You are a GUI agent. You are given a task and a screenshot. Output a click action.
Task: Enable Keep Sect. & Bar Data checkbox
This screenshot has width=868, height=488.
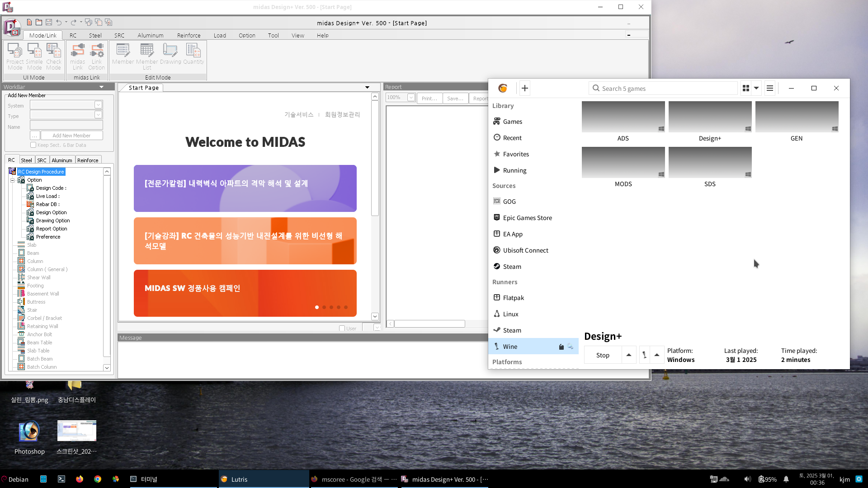pos(33,145)
